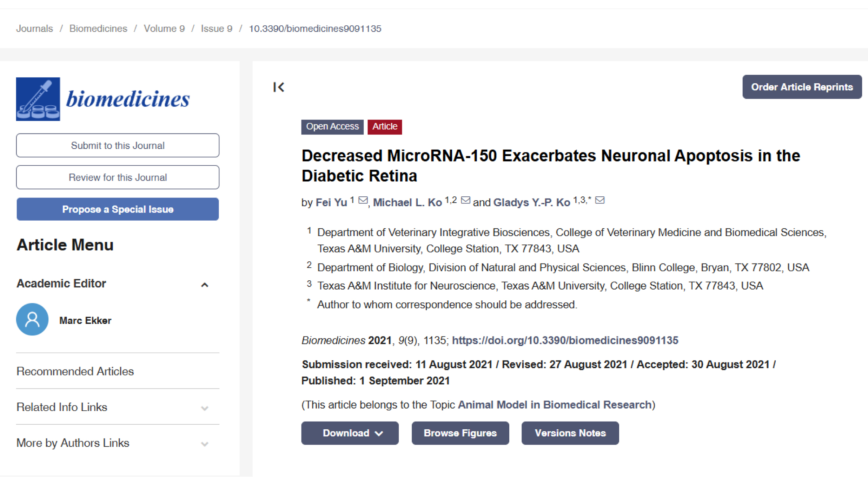Open Recommended Articles in the Article Menu
The height and width of the screenshot is (502, 868).
click(75, 371)
